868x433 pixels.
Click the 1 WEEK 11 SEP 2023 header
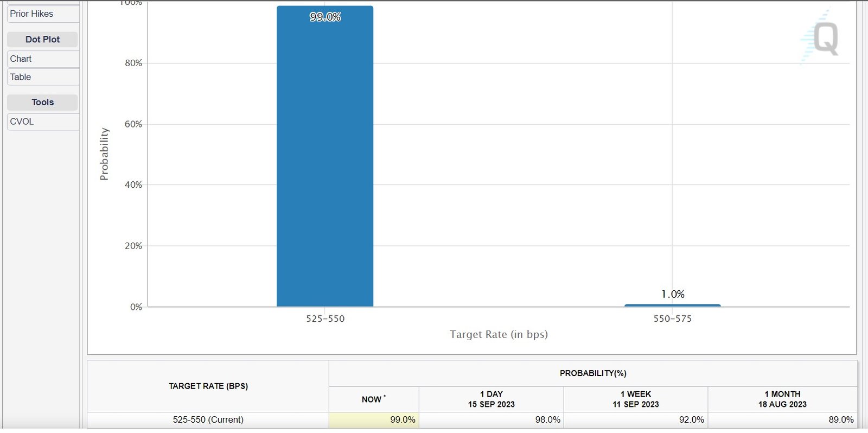(635, 399)
